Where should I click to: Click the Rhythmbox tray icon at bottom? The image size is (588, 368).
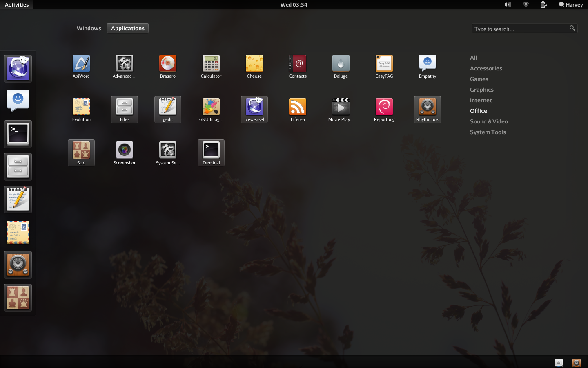coord(577,363)
